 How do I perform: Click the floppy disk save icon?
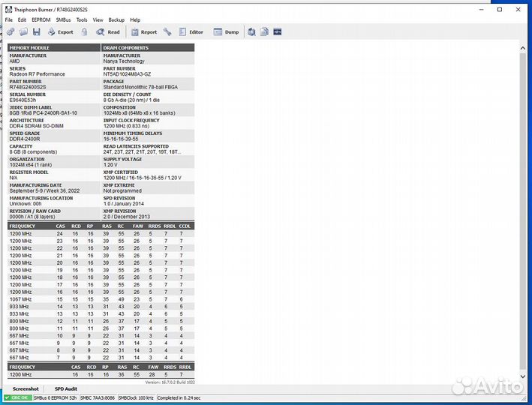pyautogui.click(x=37, y=32)
